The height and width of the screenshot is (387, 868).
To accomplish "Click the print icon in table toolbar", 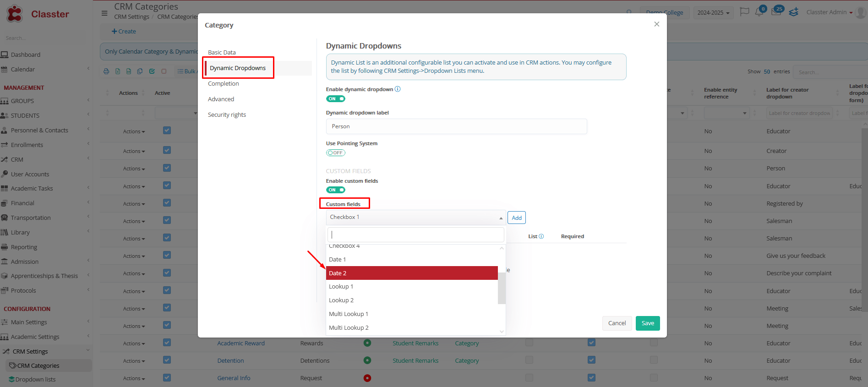I will click(106, 71).
